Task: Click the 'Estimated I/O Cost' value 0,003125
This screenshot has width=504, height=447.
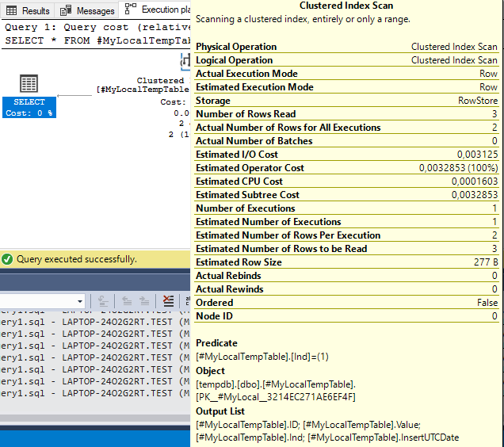Action: click(477, 155)
